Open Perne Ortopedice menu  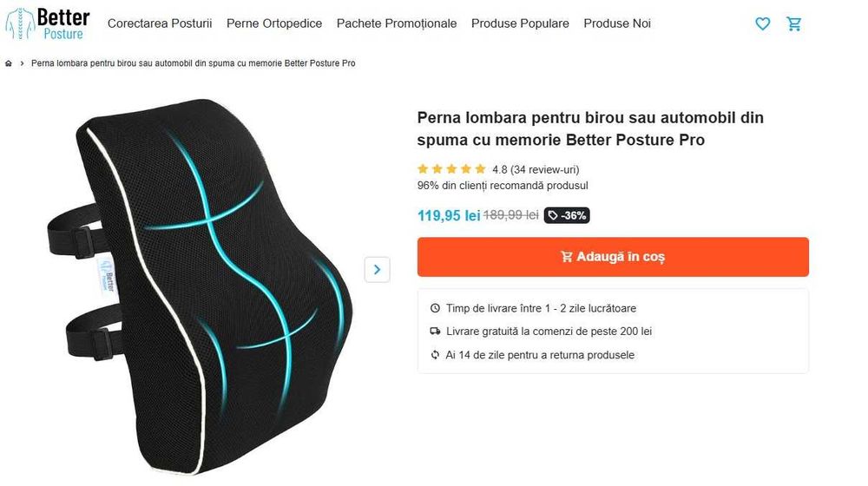point(274,23)
